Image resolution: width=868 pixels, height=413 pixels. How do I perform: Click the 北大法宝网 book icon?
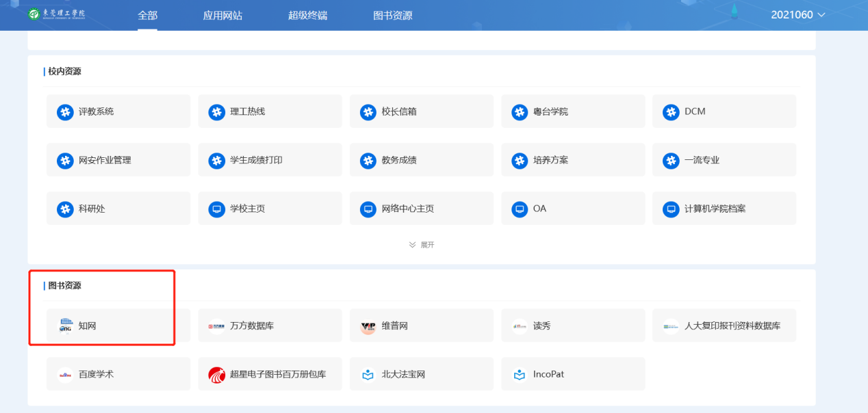coord(368,375)
